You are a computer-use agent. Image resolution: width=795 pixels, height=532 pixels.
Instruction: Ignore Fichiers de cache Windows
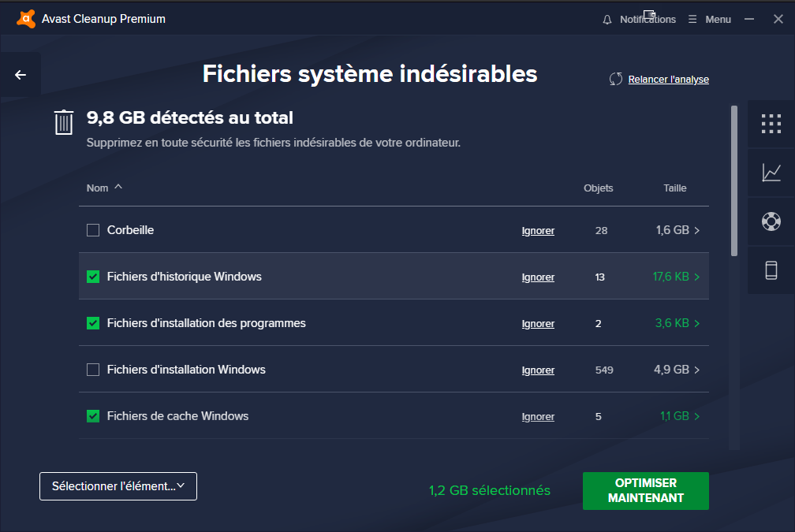538,417
